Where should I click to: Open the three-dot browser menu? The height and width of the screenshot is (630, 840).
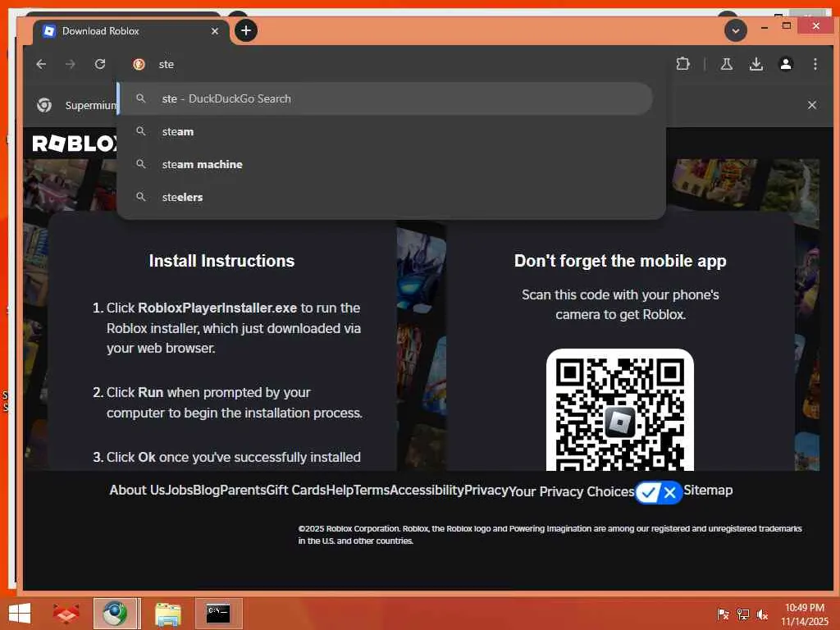(x=815, y=64)
